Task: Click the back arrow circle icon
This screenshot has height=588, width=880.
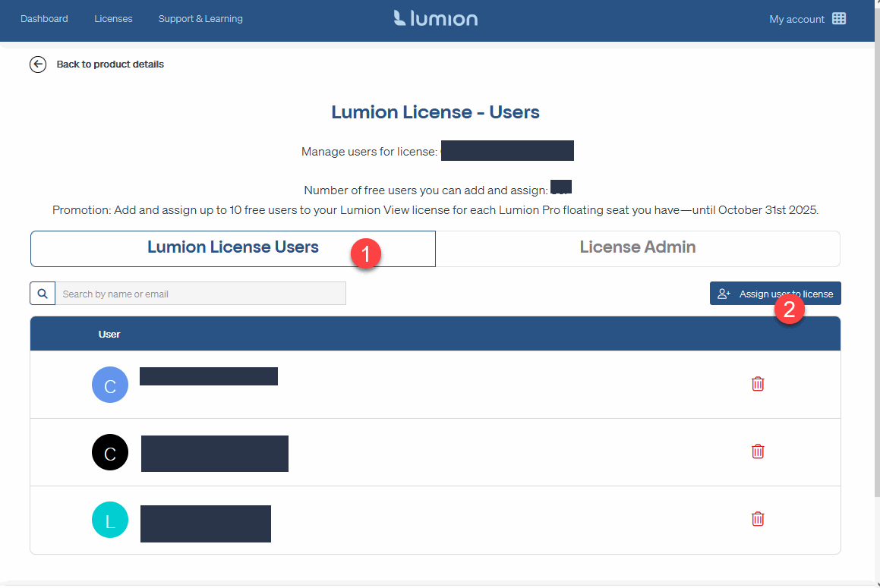Action: tap(38, 64)
